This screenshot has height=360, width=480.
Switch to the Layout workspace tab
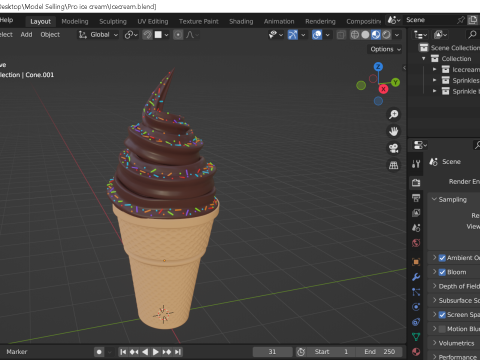41,21
